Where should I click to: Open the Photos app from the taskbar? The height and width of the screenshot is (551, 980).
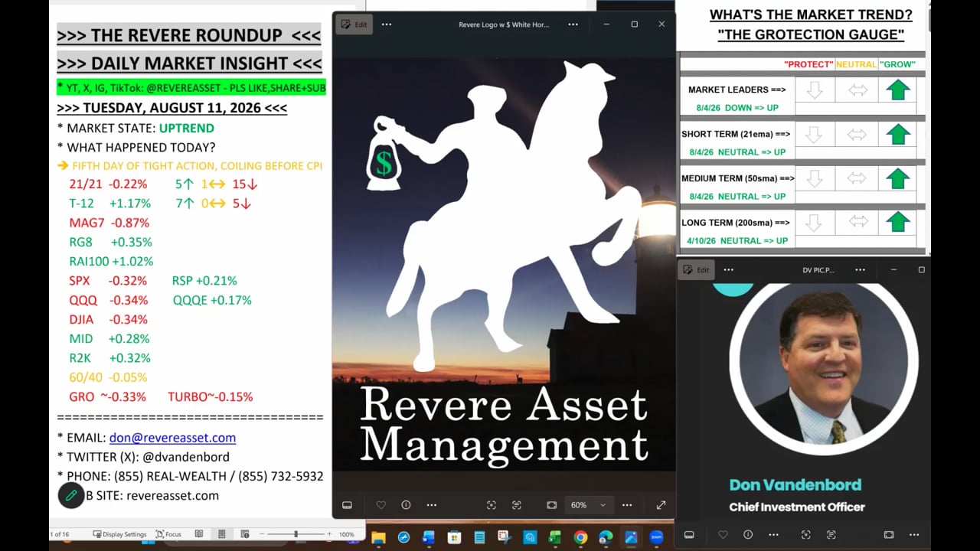[x=631, y=537]
